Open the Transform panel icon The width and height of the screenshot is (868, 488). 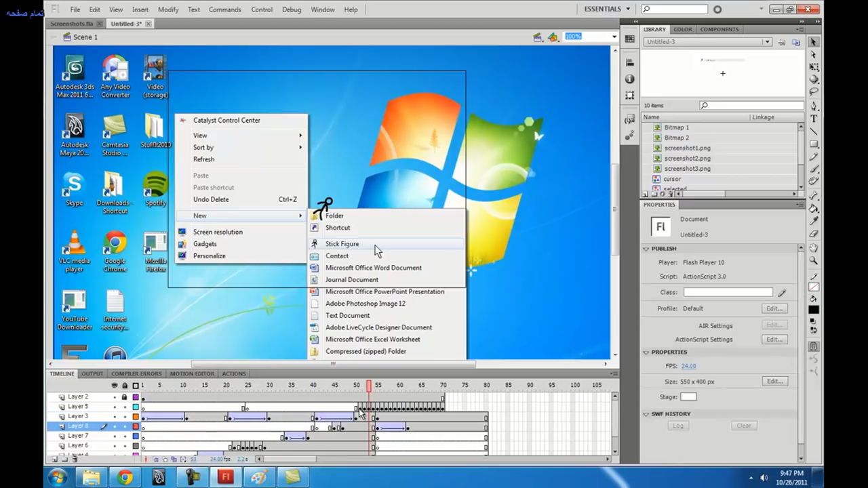pos(630,96)
